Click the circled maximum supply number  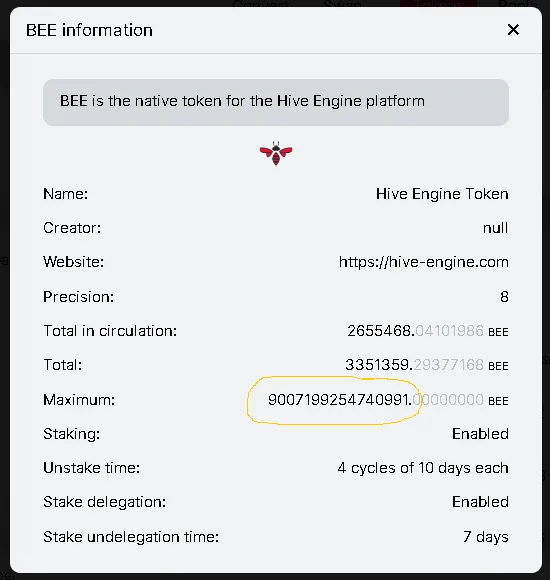point(339,400)
